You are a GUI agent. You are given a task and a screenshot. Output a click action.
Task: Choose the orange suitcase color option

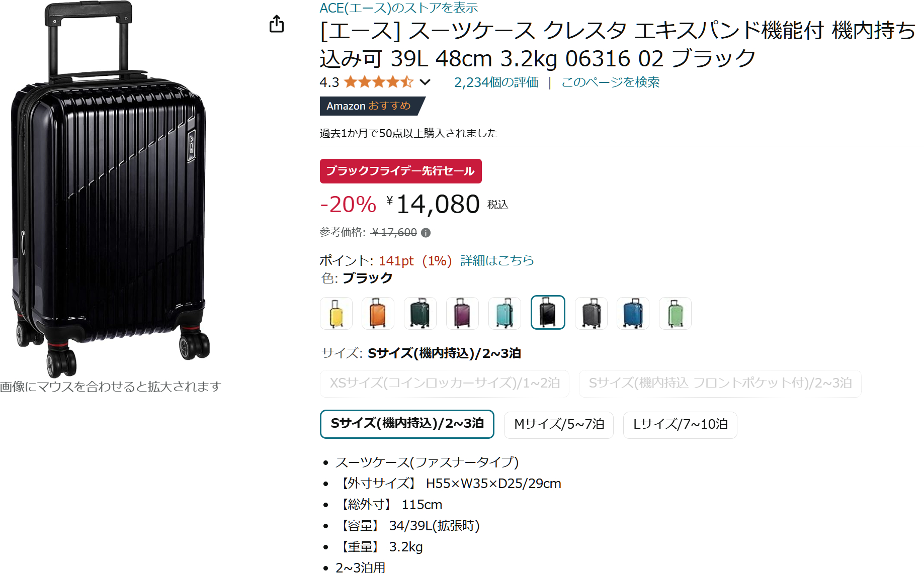point(378,313)
